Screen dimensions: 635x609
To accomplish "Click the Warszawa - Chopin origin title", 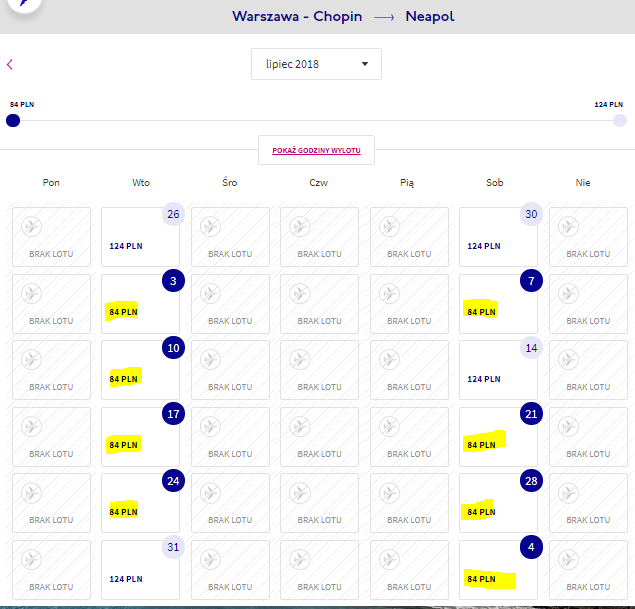I will [x=297, y=17].
